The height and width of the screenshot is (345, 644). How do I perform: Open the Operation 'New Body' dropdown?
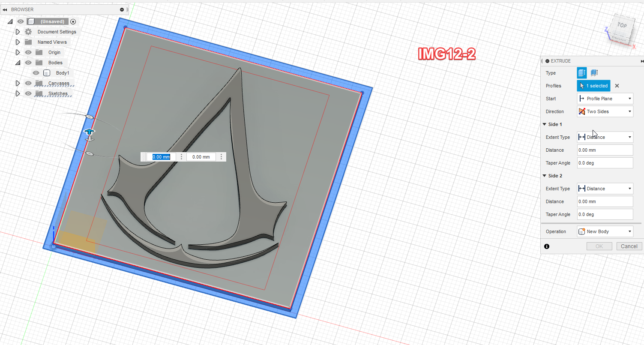605,231
